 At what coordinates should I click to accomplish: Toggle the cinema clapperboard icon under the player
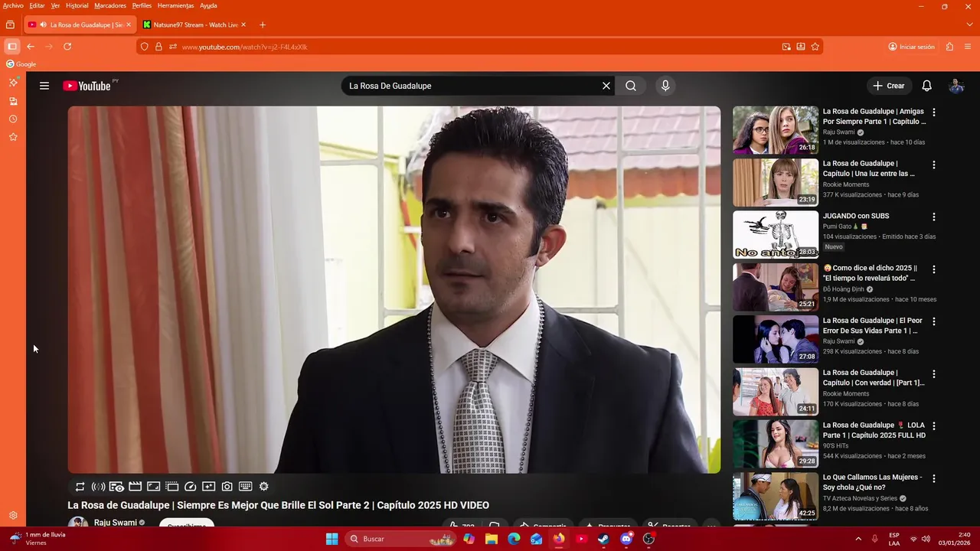click(136, 487)
